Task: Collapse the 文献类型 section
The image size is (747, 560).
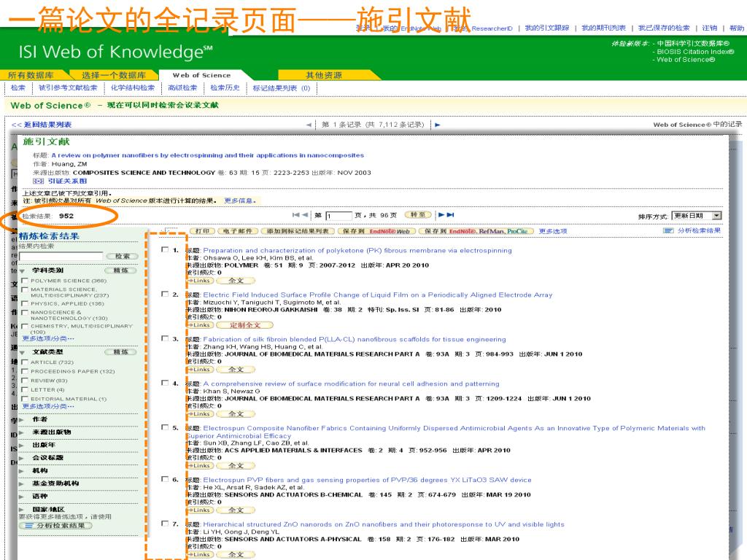Action: [x=22, y=352]
